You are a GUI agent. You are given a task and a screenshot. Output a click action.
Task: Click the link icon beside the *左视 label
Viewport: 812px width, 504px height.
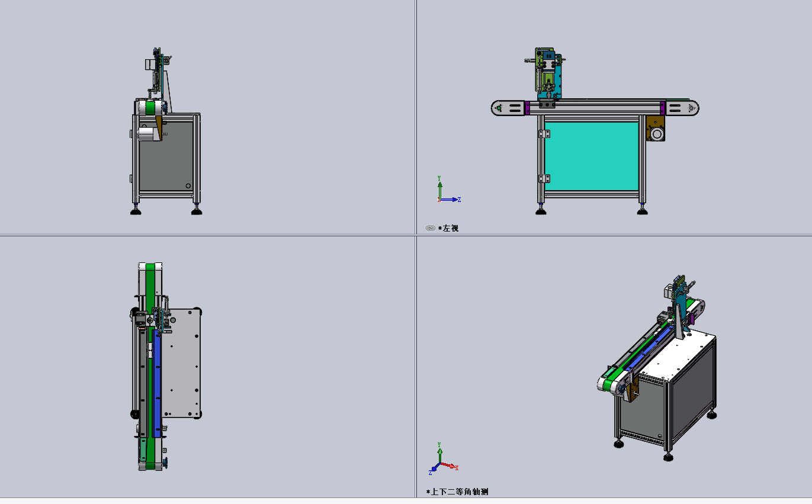(x=431, y=228)
